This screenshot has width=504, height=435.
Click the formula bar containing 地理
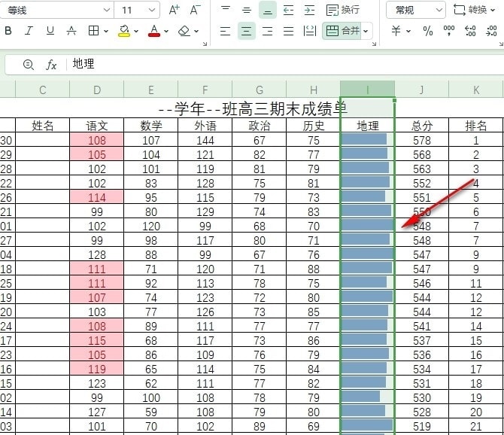pyautogui.click(x=285, y=64)
